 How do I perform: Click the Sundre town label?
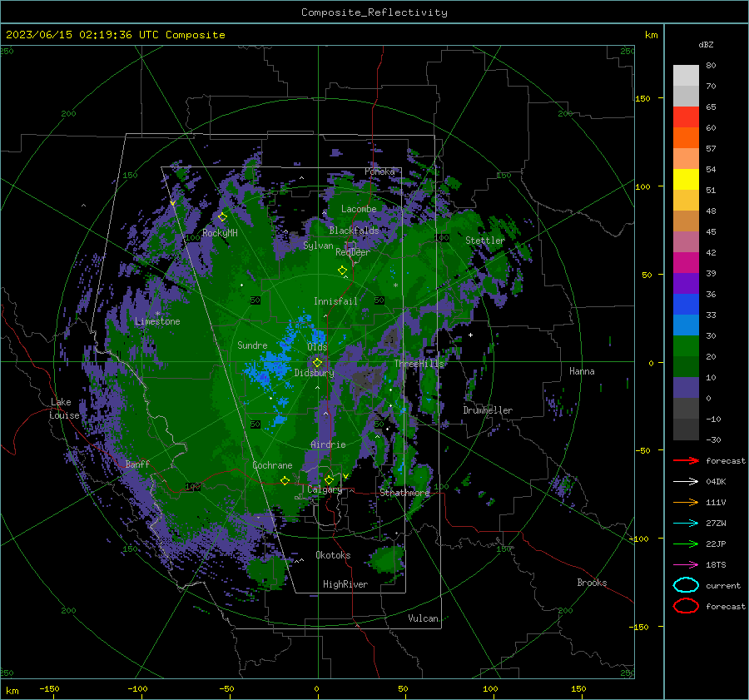pos(252,345)
